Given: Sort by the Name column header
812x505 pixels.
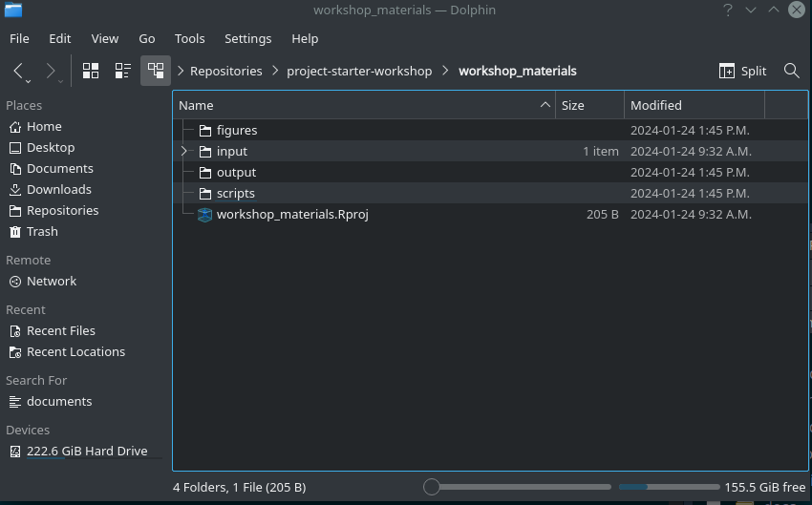Looking at the screenshot, I should (363, 105).
